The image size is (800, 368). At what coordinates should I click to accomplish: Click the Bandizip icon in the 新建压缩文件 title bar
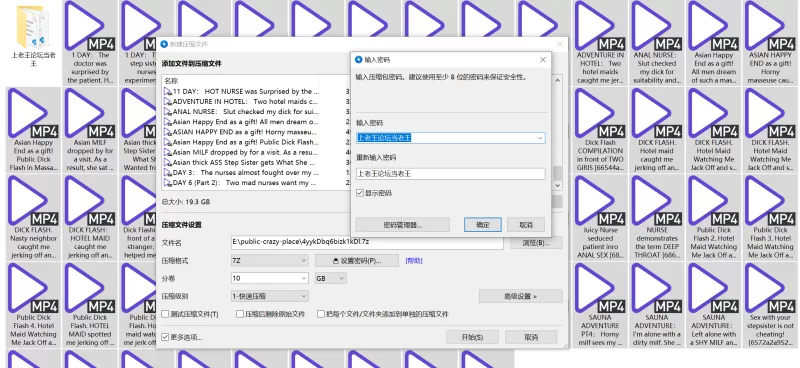(164, 45)
